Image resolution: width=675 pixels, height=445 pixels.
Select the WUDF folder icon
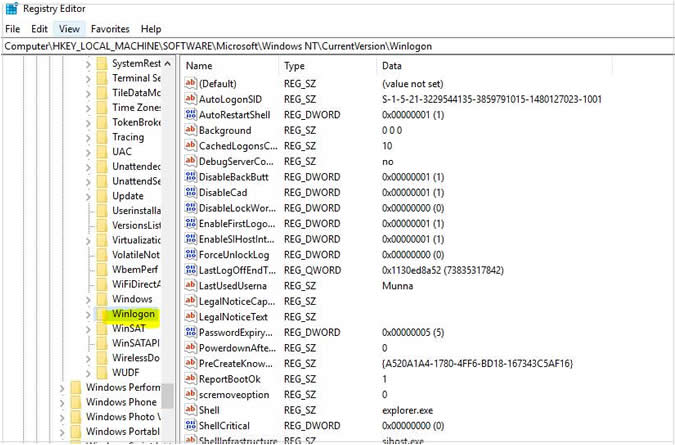click(x=102, y=372)
